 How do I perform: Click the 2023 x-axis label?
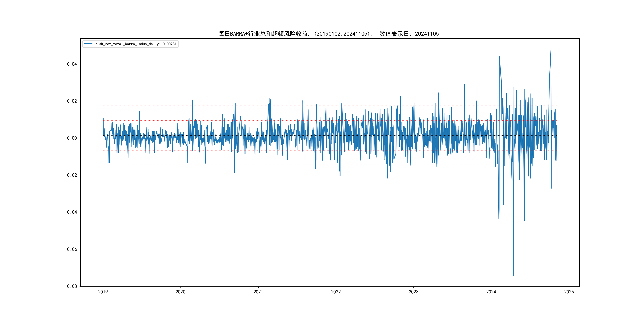[x=413, y=292]
